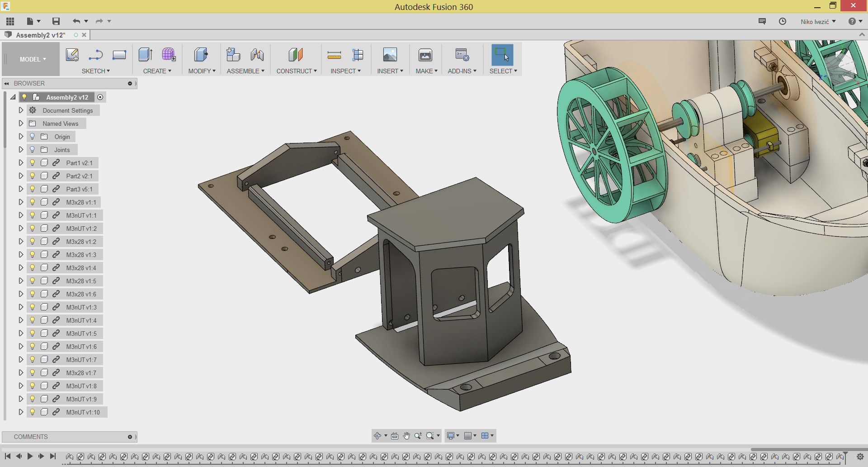The image size is (868, 467).
Task: Select the sketch Rectangle tool icon
Action: pos(119,55)
